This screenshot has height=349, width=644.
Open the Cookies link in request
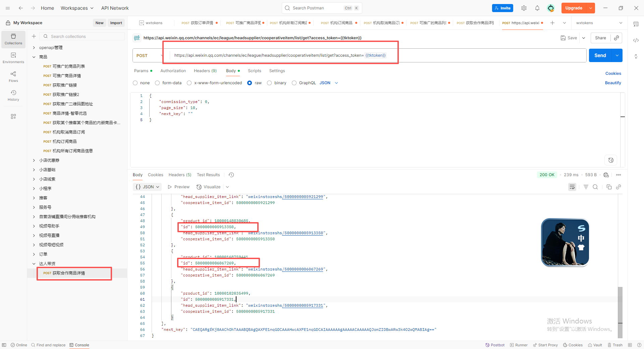[x=613, y=73]
